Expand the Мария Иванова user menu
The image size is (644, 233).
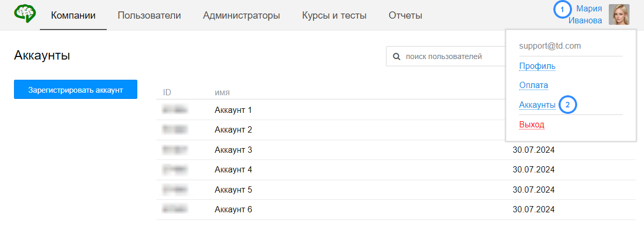[x=585, y=14]
